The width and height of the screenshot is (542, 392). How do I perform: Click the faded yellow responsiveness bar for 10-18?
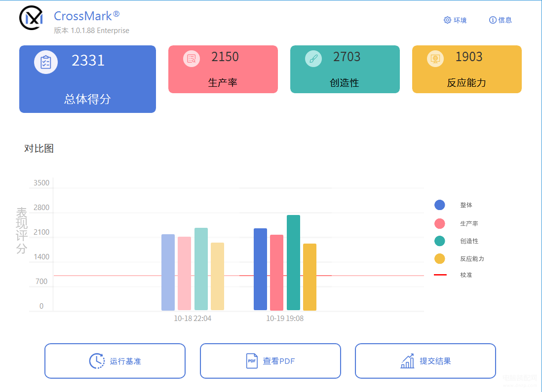click(x=217, y=276)
